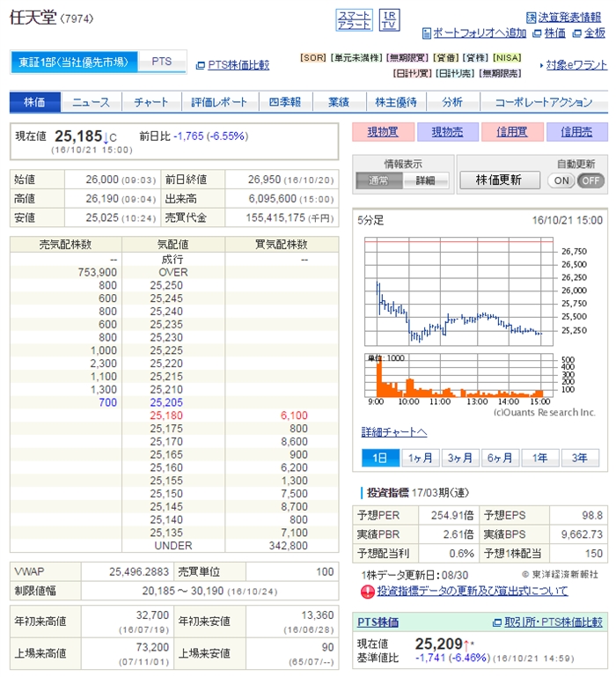Click OVER quantity 753,900
This screenshot has width=616, height=677.
click(x=98, y=272)
